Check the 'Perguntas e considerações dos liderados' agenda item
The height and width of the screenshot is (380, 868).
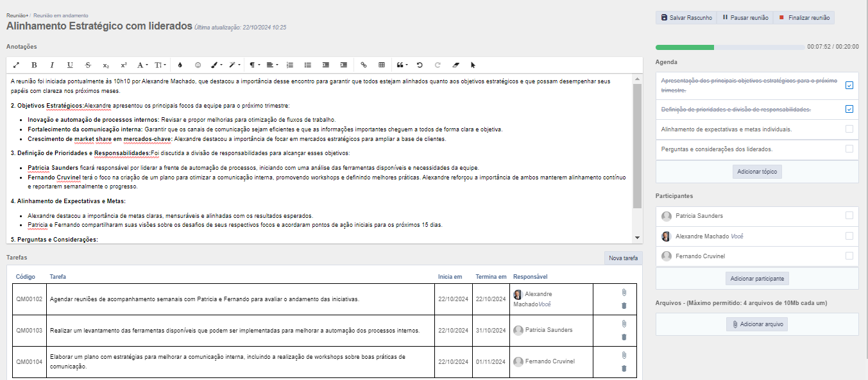(x=849, y=149)
